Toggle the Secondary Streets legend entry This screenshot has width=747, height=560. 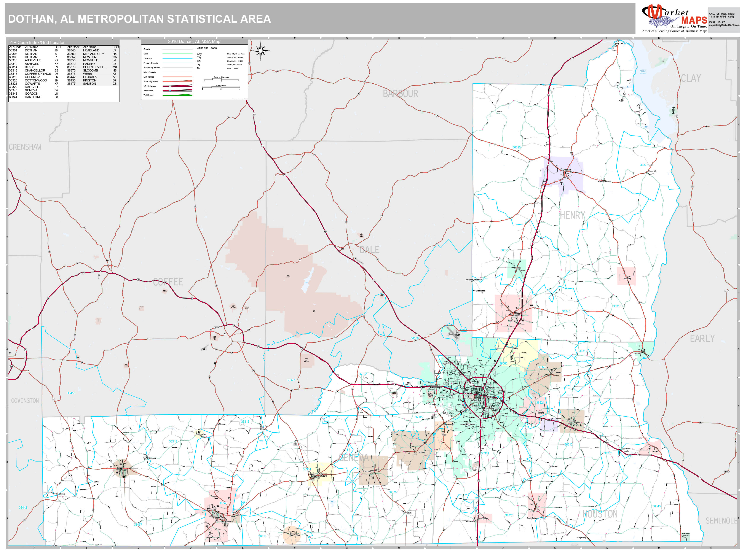[177, 68]
